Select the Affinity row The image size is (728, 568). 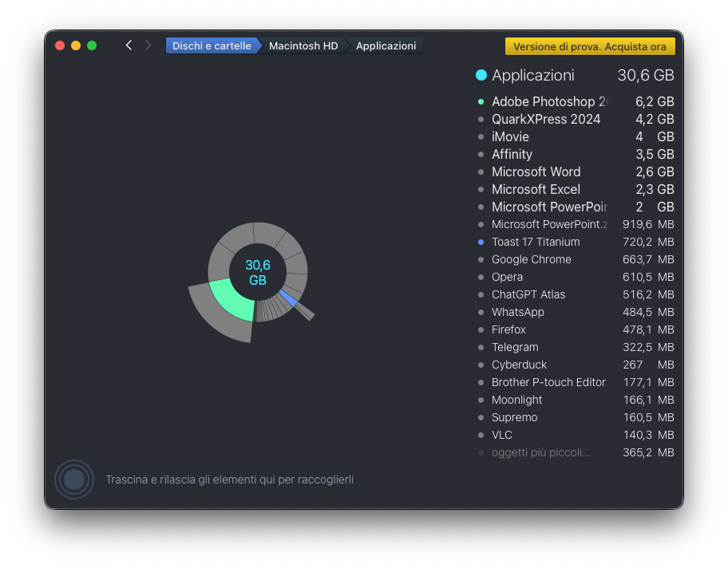pyautogui.click(x=576, y=155)
